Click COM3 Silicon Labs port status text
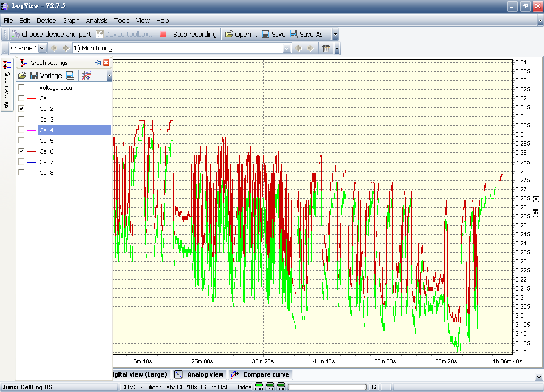The width and height of the screenshot is (544, 392). click(186, 387)
